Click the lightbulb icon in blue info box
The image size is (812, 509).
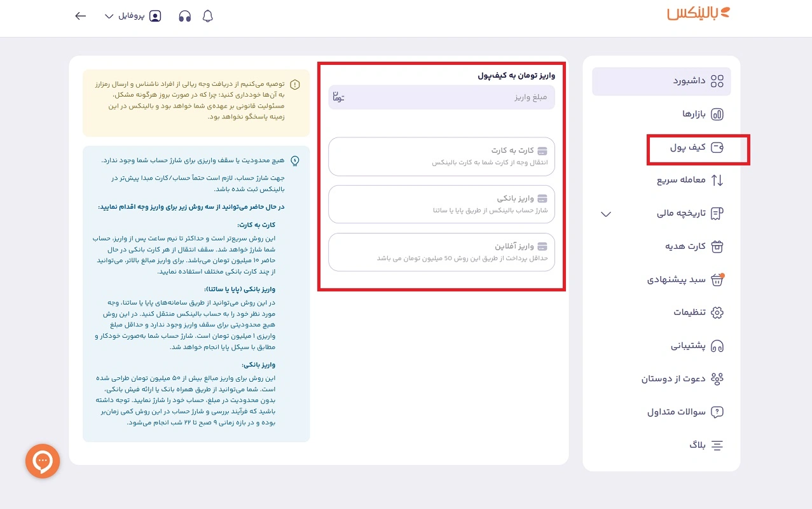pos(295,161)
